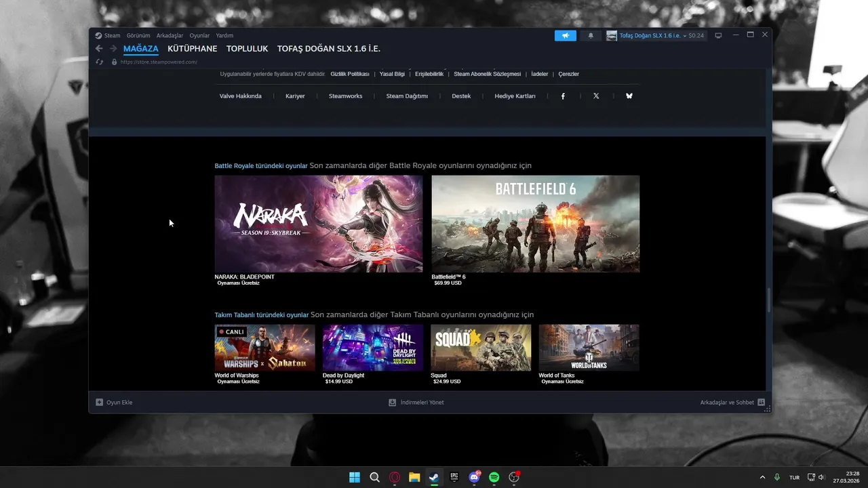868x488 pixels.
Task: Open the Destek link
Action: tap(461, 96)
